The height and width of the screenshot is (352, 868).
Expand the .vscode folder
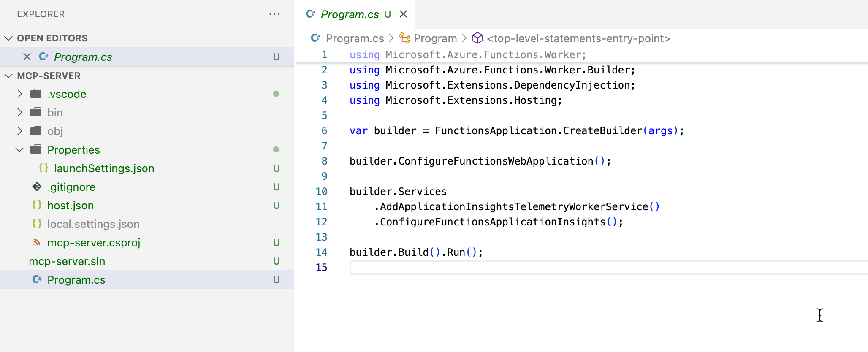click(19, 94)
